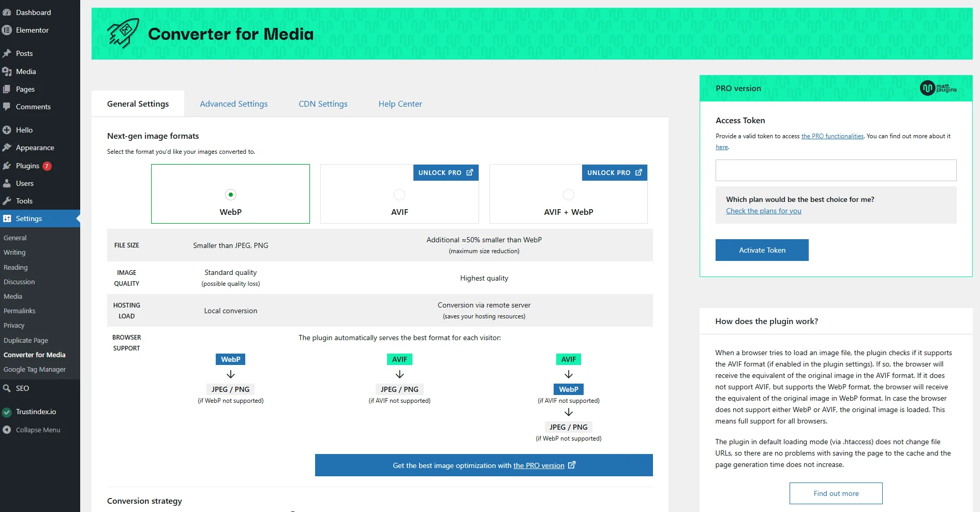Click UNLOCK PRO on the AVIF + WebP card
This screenshot has height=512, width=980.
[615, 172]
